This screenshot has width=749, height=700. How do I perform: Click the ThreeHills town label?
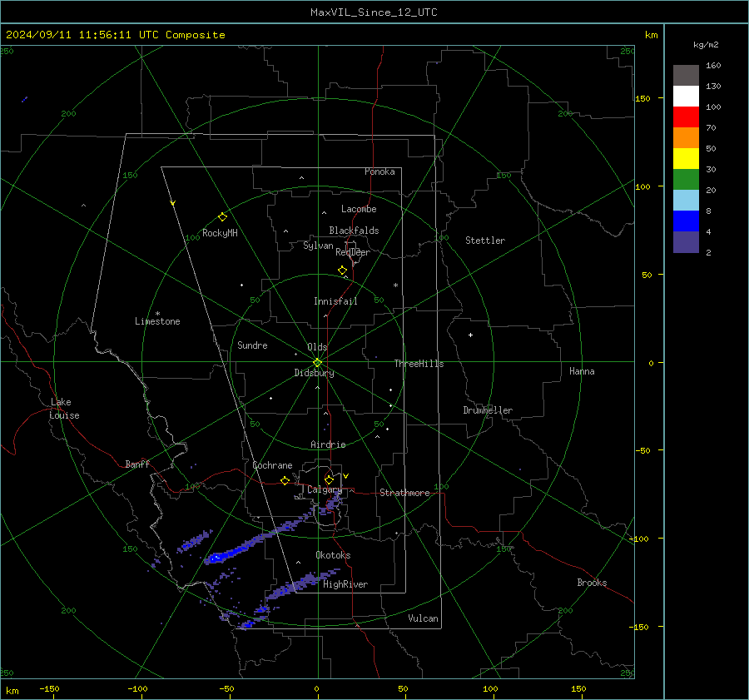419,364
